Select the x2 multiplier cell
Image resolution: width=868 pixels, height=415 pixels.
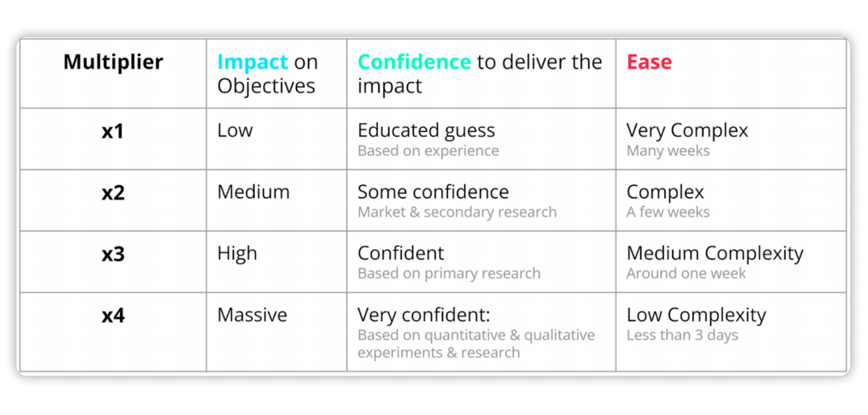click(x=113, y=193)
